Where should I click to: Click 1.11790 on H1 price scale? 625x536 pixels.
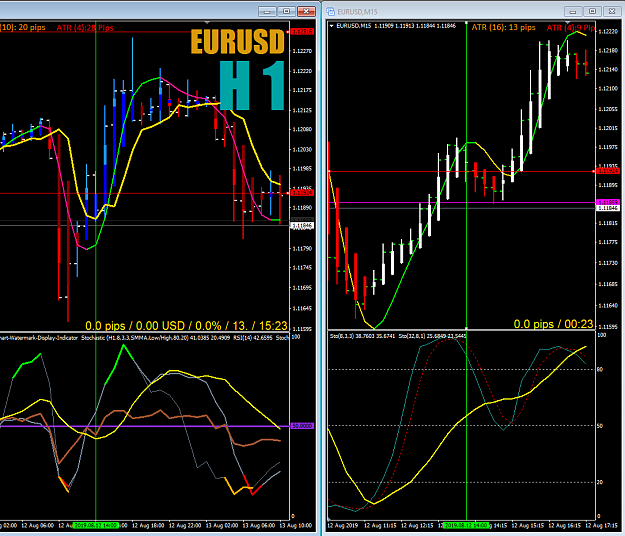coord(302,248)
